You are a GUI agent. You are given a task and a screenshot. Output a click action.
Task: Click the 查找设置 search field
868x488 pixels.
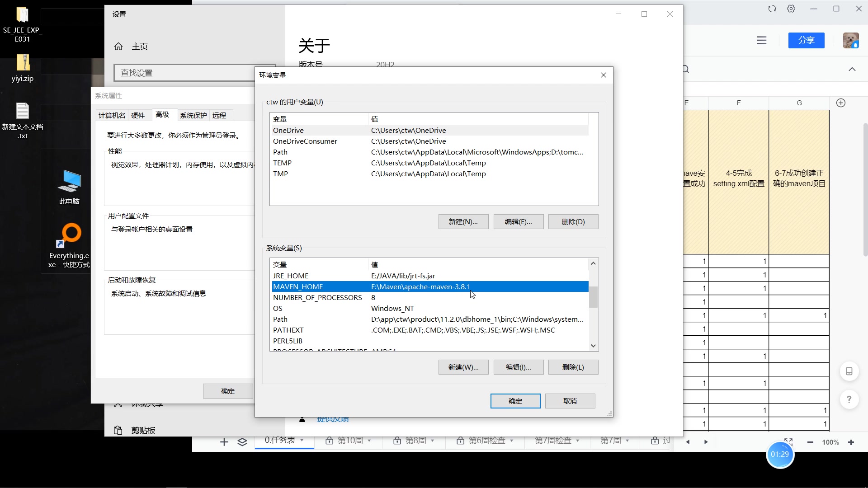tap(194, 73)
